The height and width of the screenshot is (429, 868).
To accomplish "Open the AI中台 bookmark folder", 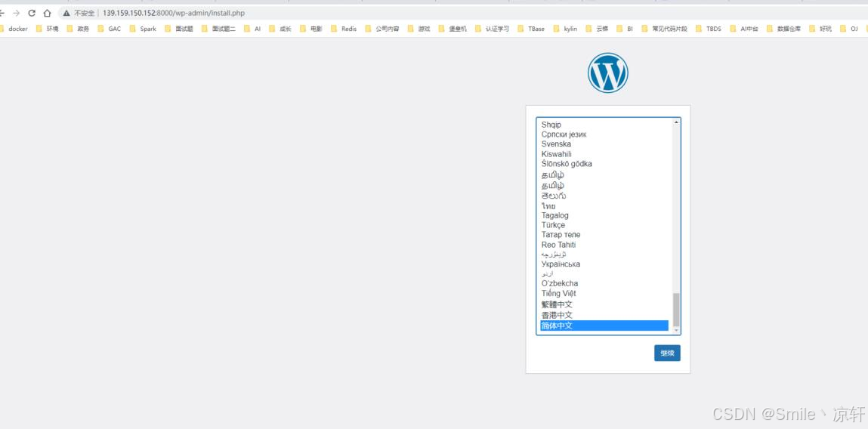I will 744,29.
